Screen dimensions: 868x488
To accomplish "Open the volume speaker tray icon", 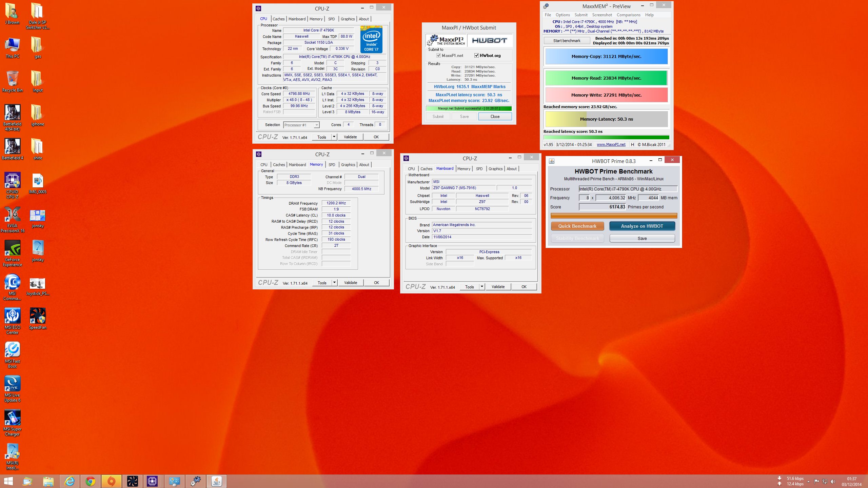I will point(833,482).
